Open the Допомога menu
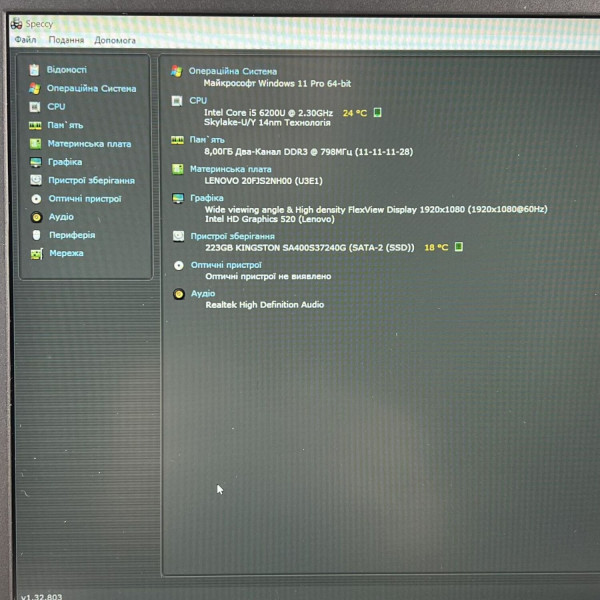This screenshot has height=600, width=600. pyautogui.click(x=115, y=40)
